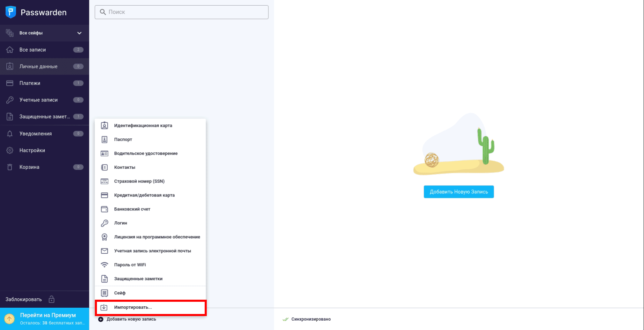Viewport: 644px width, 330px height.
Task: Choose Паспорт in the record type menu
Action: [123, 139]
